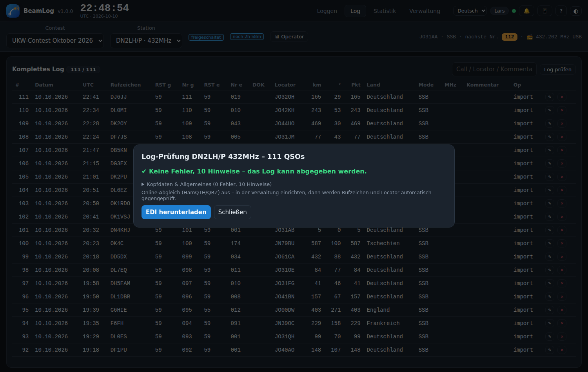This screenshot has height=372, width=588.
Task: Click England in G6HIE row
Action: pos(378,310)
